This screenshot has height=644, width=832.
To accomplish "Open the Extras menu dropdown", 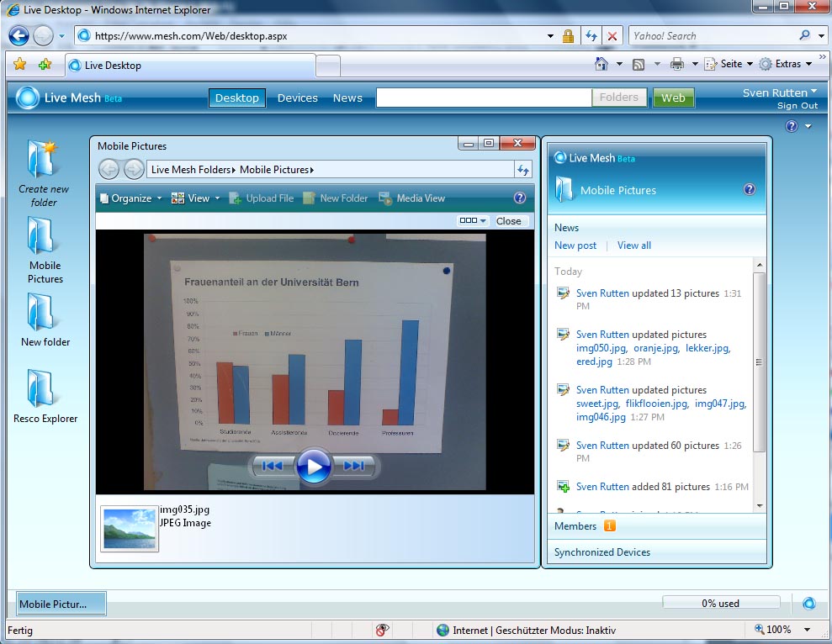I will pyautogui.click(x=808, y=64).
